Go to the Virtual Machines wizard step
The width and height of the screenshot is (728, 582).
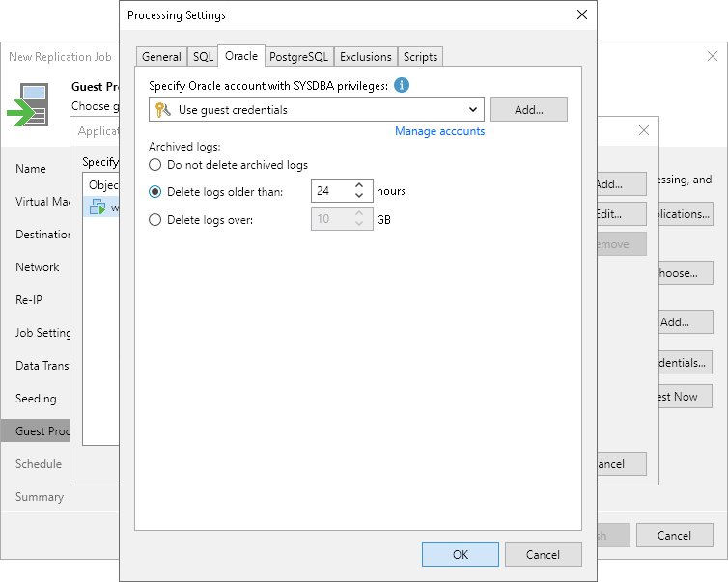pyautogui.click(x=42, y=202)
